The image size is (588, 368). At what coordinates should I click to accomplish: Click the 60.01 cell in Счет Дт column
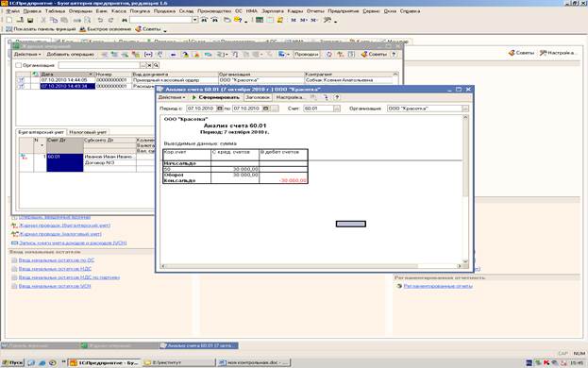(64, 162)
